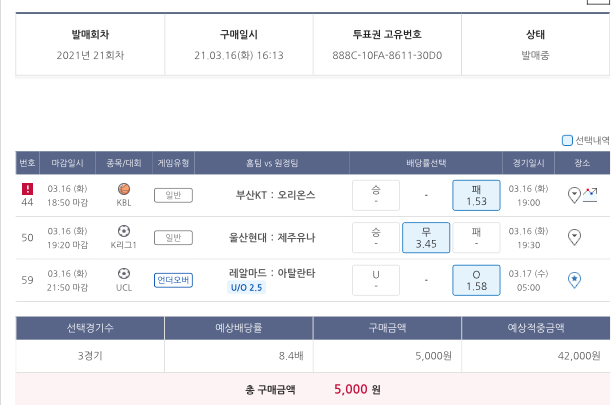Open venue pin for 부산KT game
This screenshot has height=405, width=616.
[574, 195]
